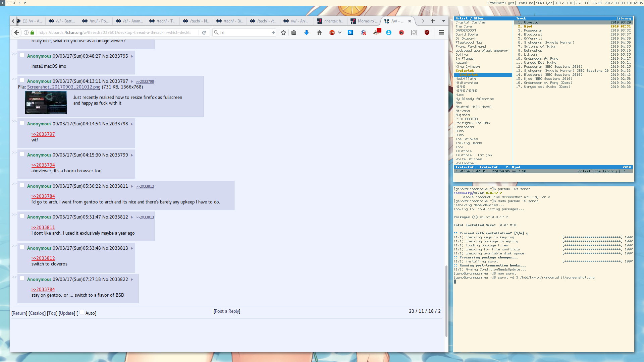This screenshot has width=644, height=362.
Task: Switch to workspace 2 in i3bar
Action: (8, 3)
